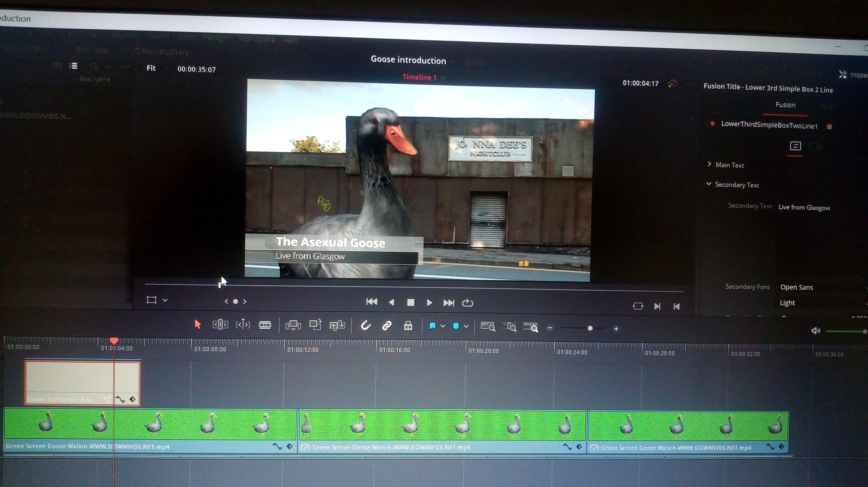Viewport: 868px width, 487px height.
Task: Select the arrow Selection Mode tool
Action: point(198,324)
